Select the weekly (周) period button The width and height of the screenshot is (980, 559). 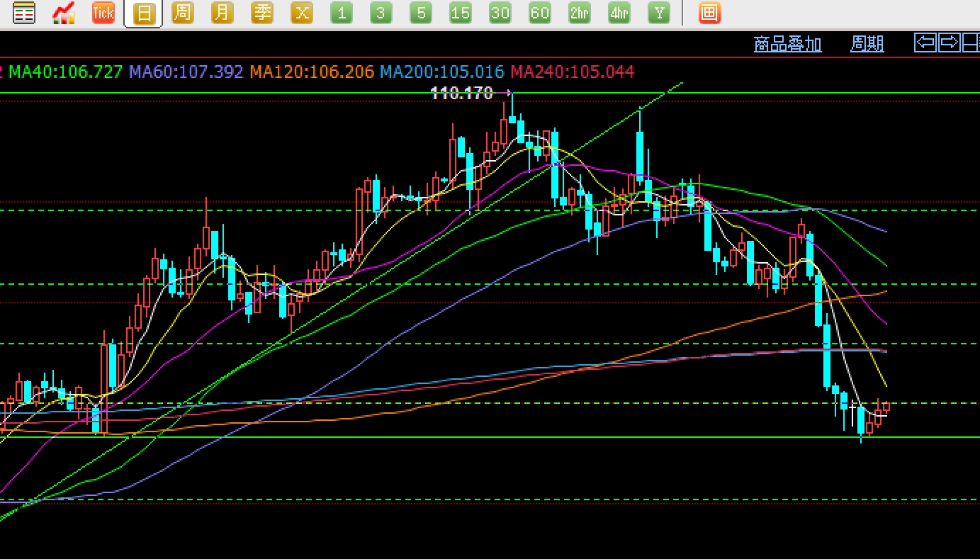click(x=183, y=13)
